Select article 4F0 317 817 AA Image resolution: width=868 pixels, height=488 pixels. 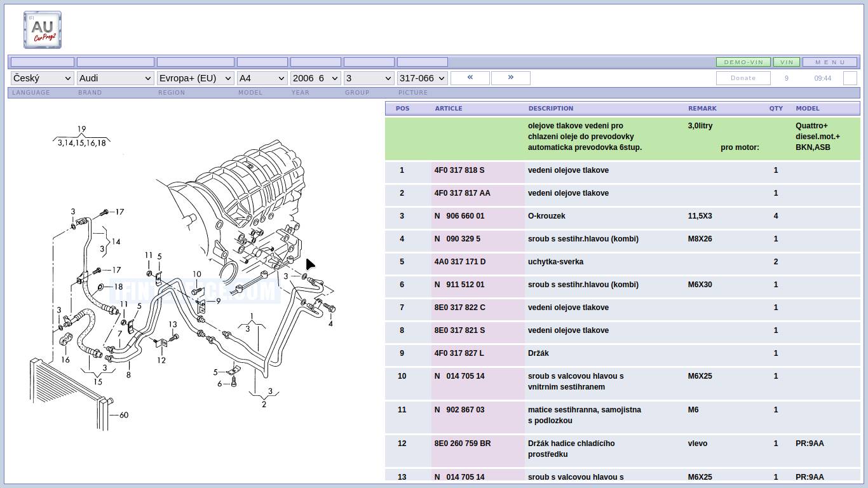pyautogui.click(x=463, y=193)
